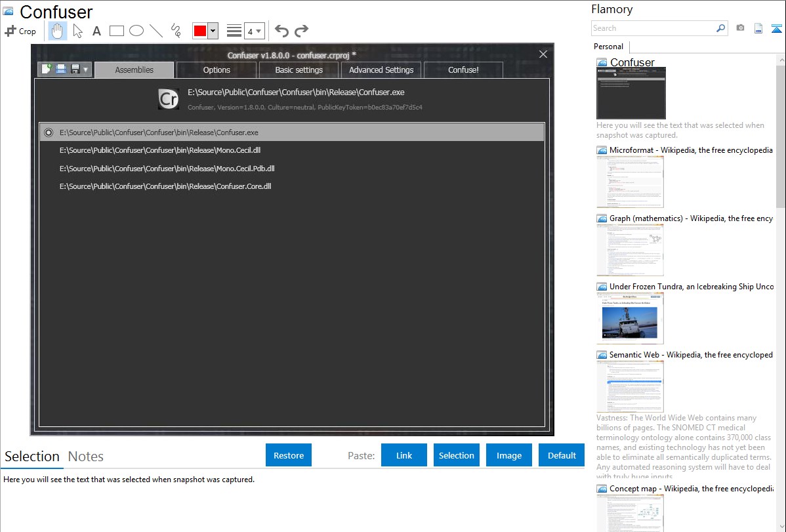Open the Microformat Wikipedia snapshot thumbnail
This screenshot has width=786, height=532.
point(630,182)
